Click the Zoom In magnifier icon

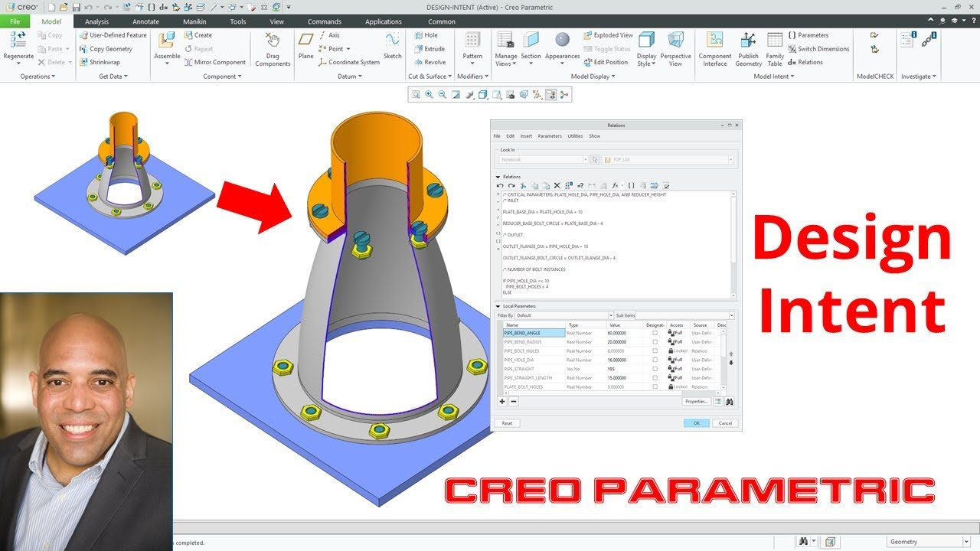[429, 95]
